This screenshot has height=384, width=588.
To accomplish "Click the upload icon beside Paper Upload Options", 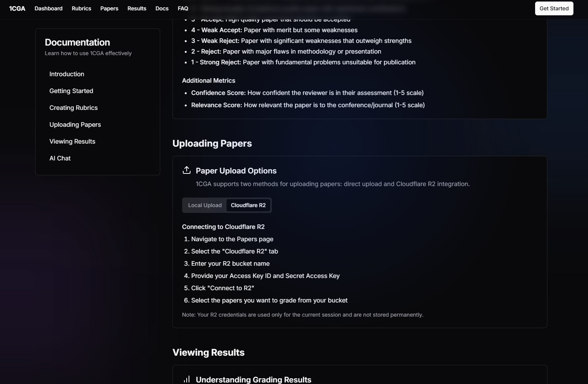I will click(187, 170).
